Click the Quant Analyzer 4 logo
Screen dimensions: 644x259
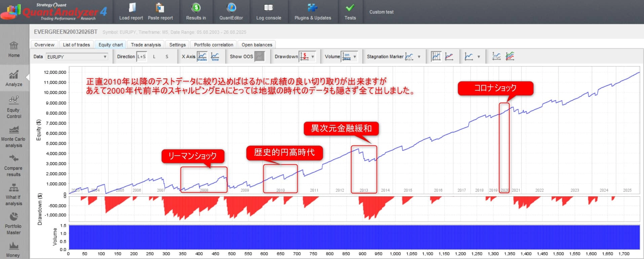coord(54,12)
